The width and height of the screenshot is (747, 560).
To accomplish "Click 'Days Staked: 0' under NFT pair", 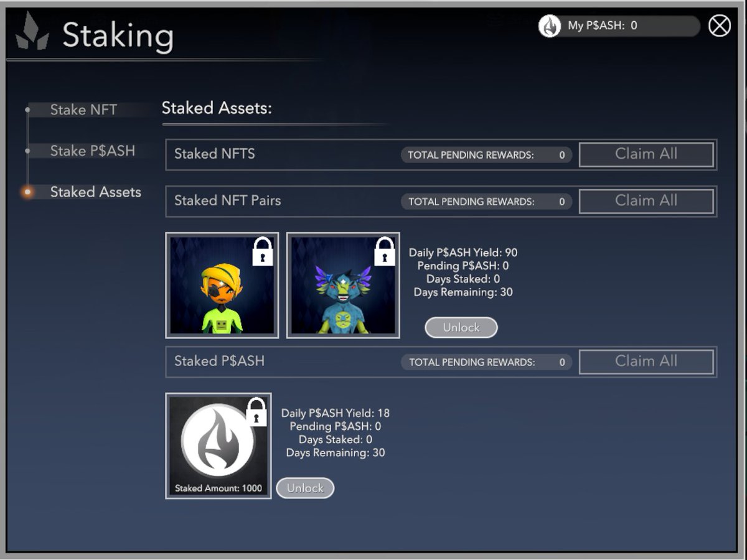I will pyautogui.click(x=463, y=279).
